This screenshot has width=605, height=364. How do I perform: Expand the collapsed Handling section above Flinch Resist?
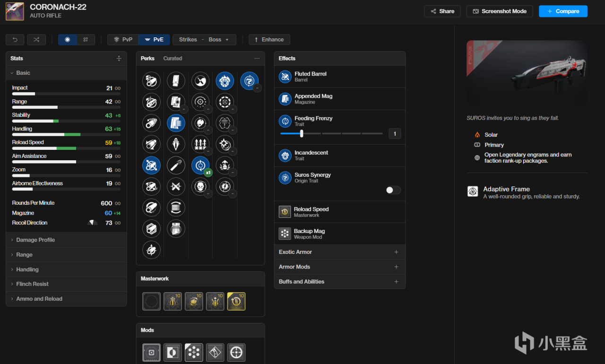point(66,269)
